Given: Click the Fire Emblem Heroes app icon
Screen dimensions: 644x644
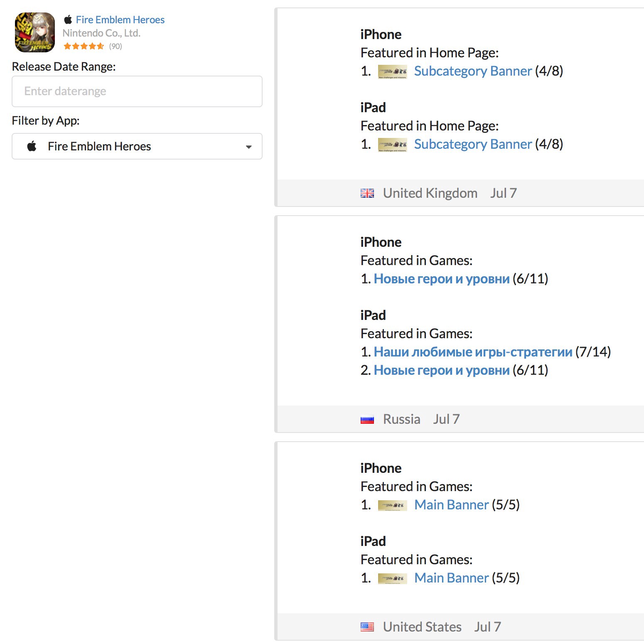Looking at the screenshot, I should [x=35, y=32].
